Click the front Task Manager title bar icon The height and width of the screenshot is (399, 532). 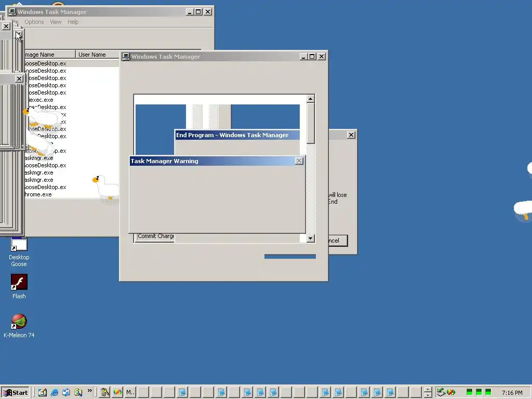(x=126, y=56)
